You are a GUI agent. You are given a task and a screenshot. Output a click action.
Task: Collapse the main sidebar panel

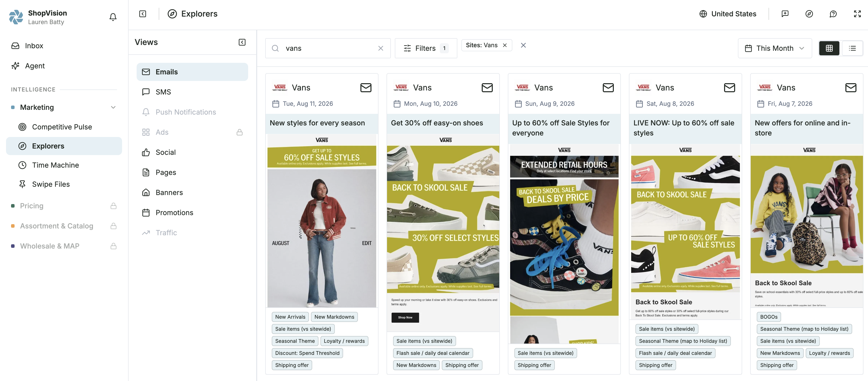[143, 14]
